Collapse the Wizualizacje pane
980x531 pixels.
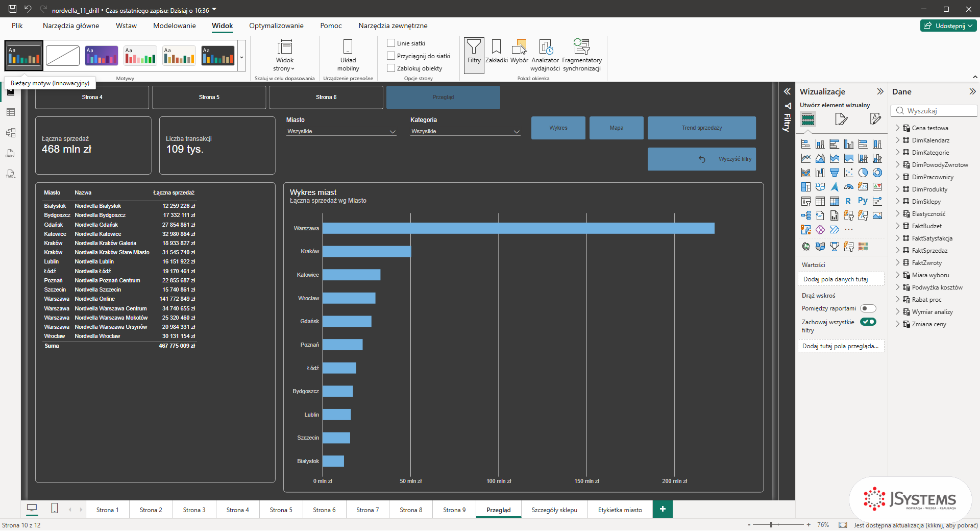coord(880,91)
